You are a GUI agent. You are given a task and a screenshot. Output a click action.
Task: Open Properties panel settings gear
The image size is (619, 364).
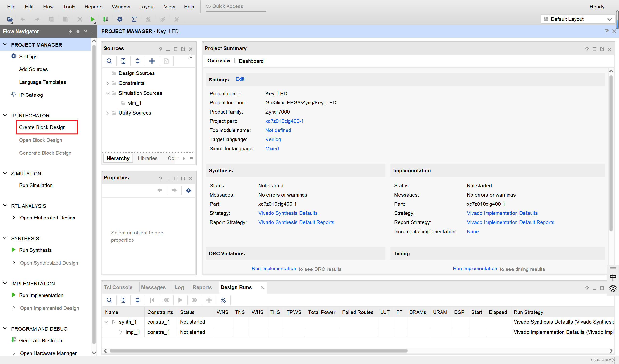(188, 190)
